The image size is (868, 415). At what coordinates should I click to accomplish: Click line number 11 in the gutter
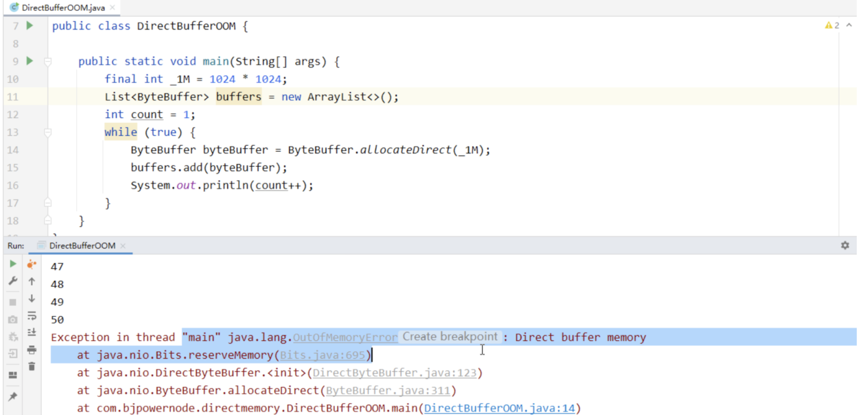coord(13,97)
